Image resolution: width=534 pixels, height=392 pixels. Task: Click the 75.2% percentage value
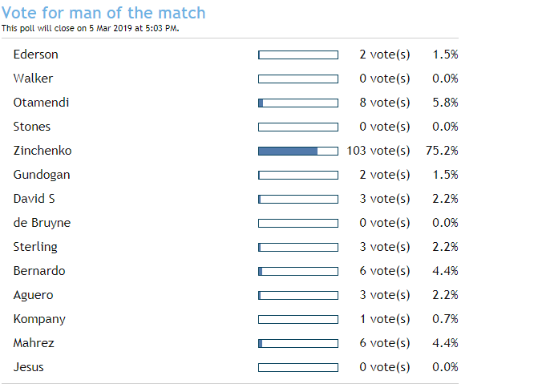[442, 151]
